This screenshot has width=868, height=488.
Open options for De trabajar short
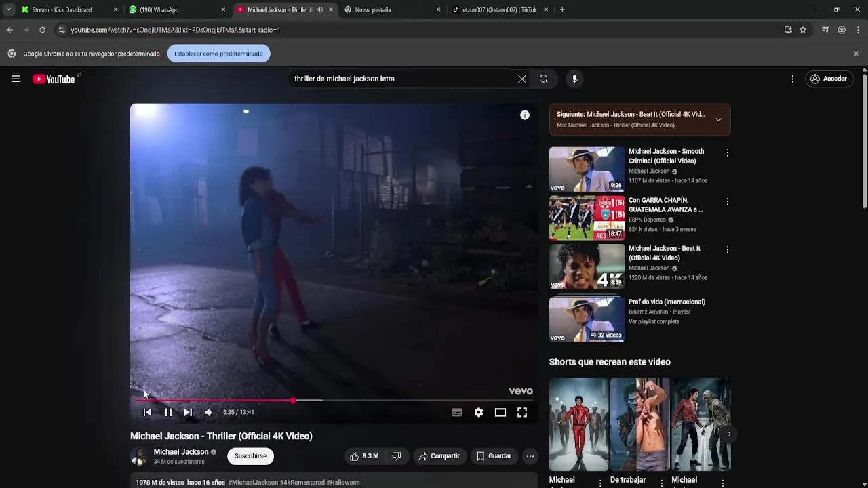[661, 483]
